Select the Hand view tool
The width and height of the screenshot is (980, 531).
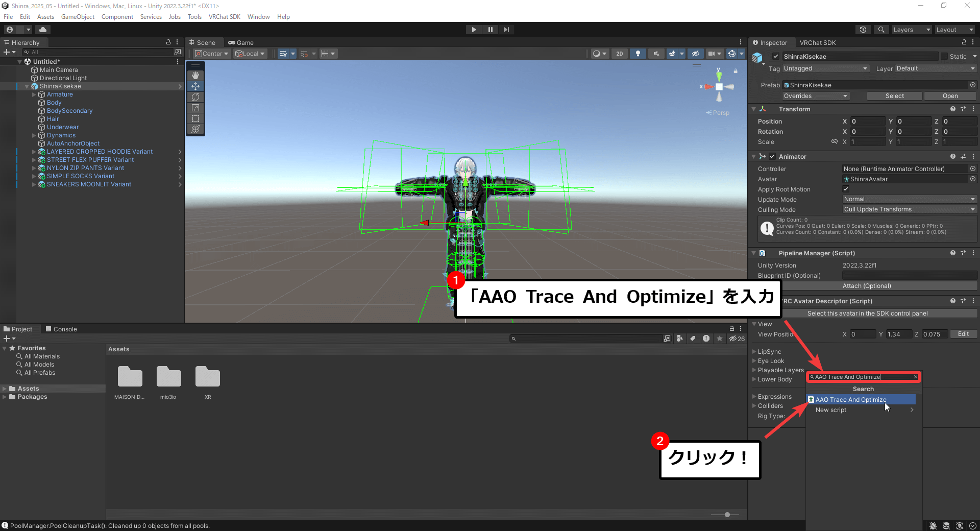coord(195,75)
